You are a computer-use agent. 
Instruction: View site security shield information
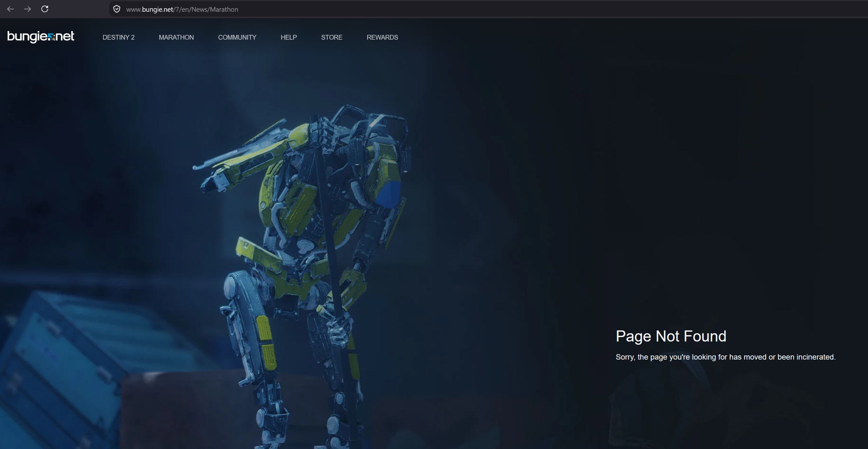point(116,9)
